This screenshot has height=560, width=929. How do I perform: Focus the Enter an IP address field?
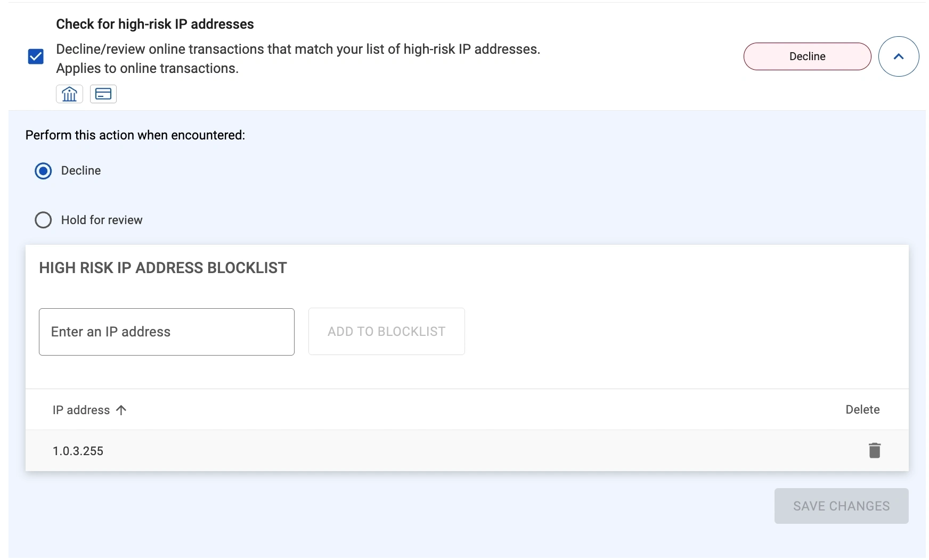(166, 332)
